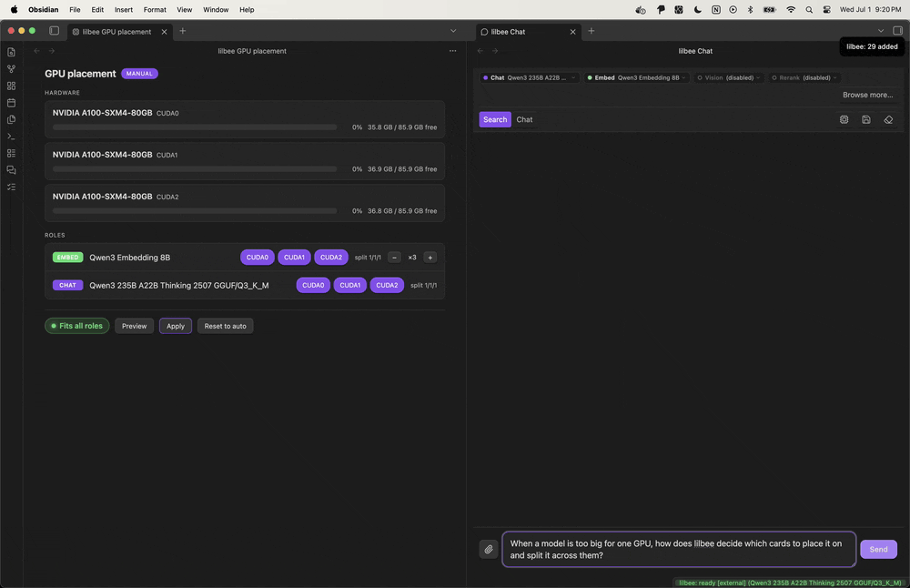
Task: Open the daily note calendar icon
Action: click(x=11, y=103)
